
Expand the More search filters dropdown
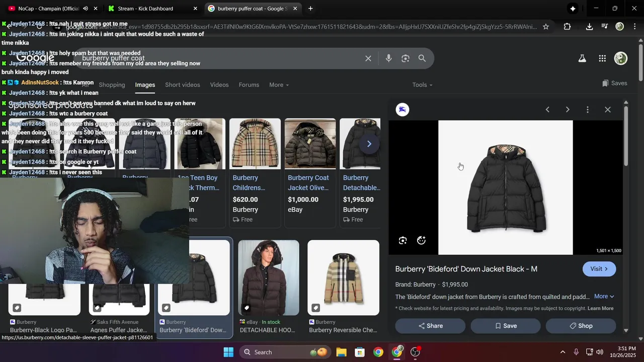click(279, 85)
